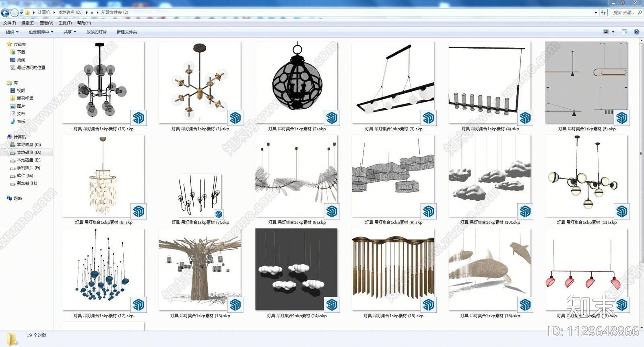
Task: Select 最近访问的位置 in favorites
Action: pyautogui.click(x=28, y=68)
